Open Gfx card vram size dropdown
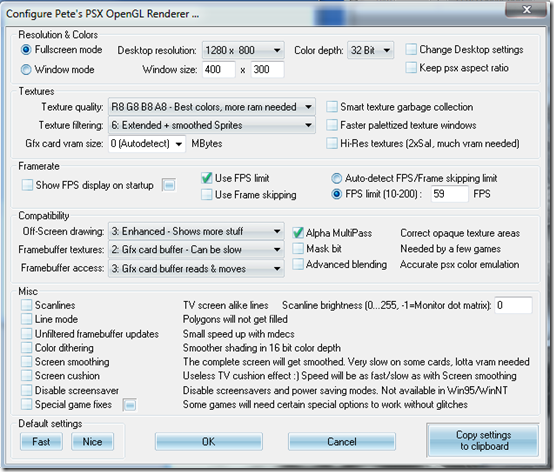 [x=147, y=143]
